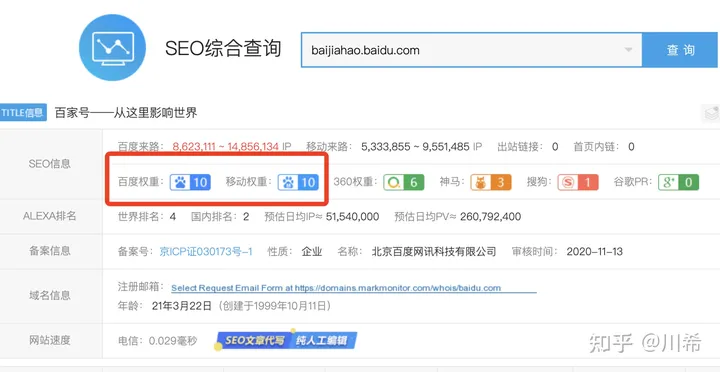Focus the baijiahao.baidu.com domain input field
720x372 pixels.
[472, 50]
